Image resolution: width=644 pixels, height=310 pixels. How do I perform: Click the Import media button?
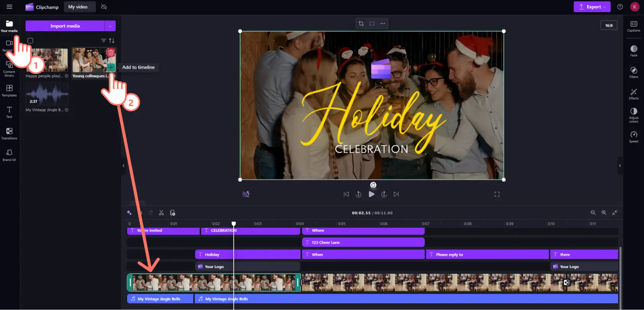tap(65, 26)
